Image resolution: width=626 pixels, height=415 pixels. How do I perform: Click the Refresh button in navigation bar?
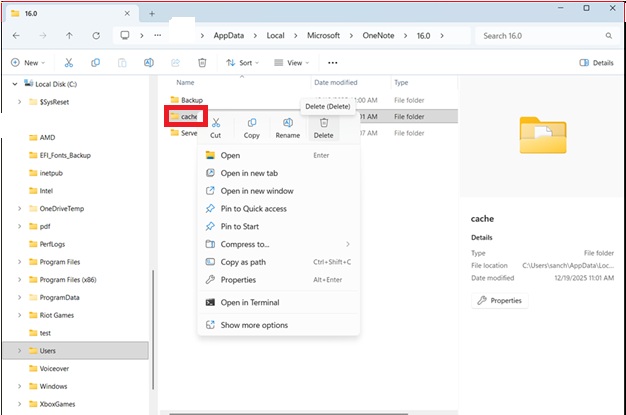(95, 36)
